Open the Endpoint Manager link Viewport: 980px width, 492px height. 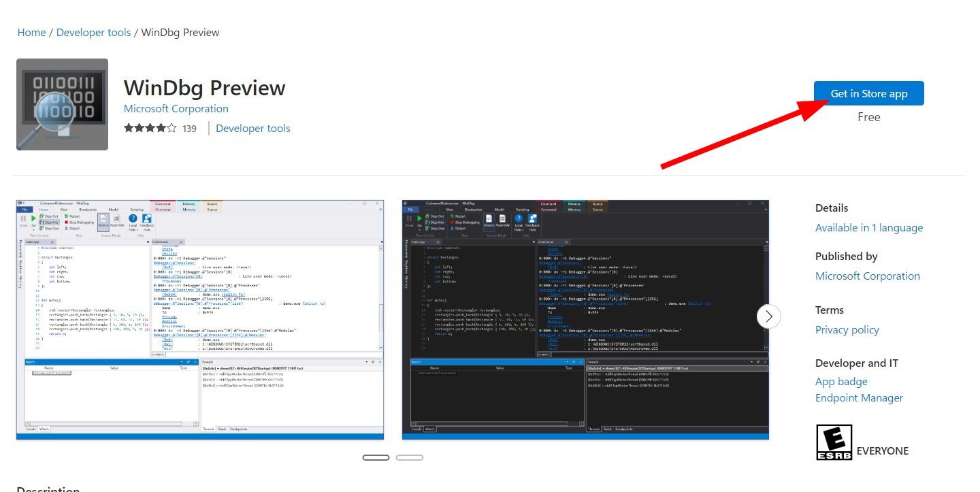(859, 398)
